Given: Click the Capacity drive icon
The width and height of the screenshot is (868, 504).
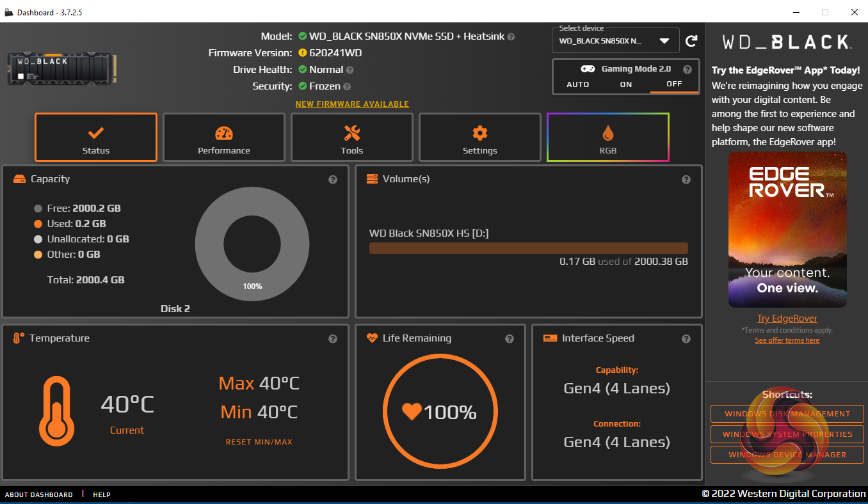Looking at the screenshot, I should coord(19,179).
